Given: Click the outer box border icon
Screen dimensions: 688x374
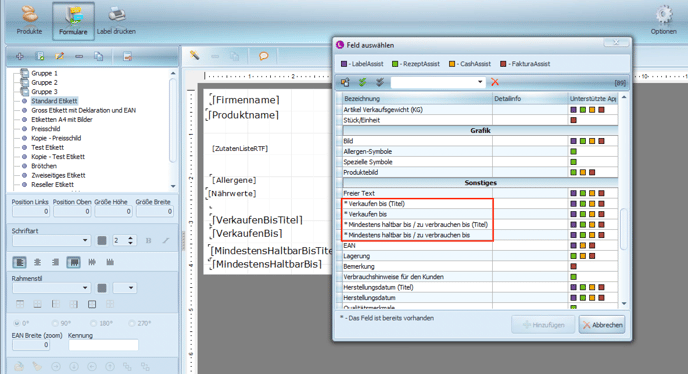Looking at the screenshot, I should [92, 304].
